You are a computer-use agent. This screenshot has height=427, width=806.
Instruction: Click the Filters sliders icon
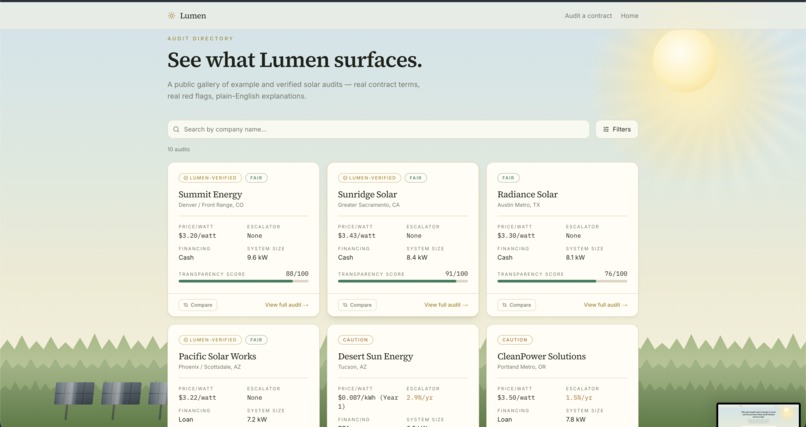click(606, 129)
